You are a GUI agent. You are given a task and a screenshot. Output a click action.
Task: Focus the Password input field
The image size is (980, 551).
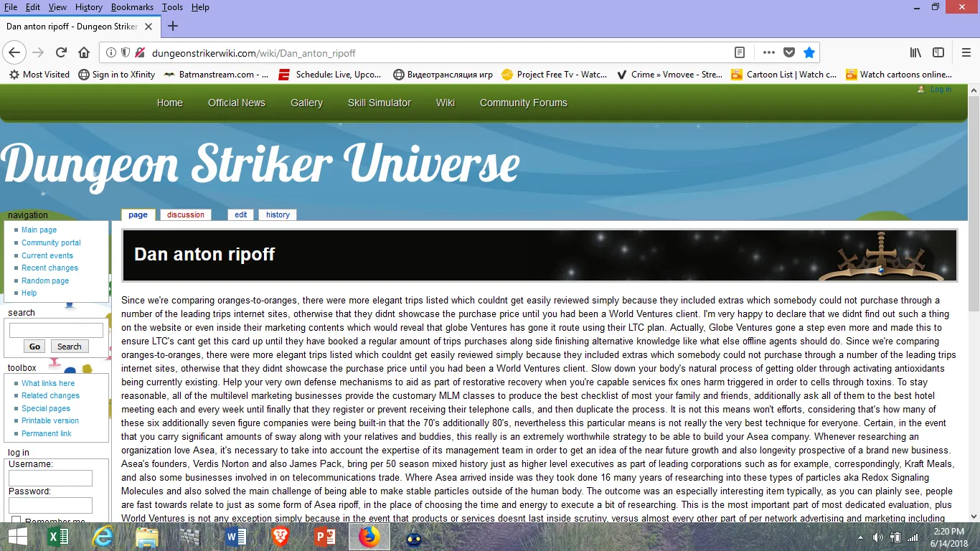[50, 505]
